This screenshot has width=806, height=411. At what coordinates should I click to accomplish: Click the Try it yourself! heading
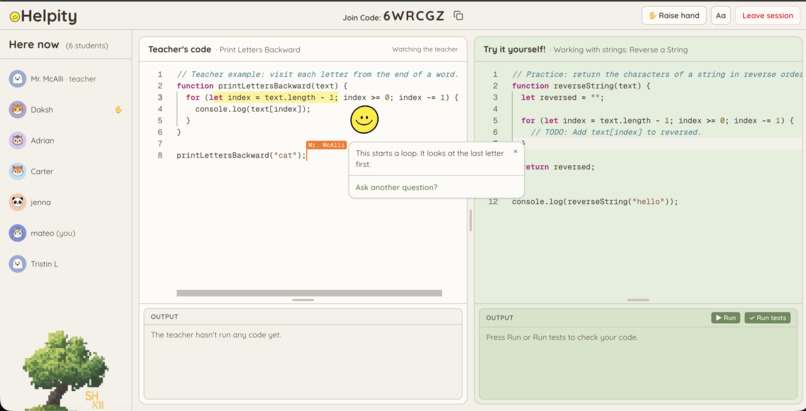point(515,49)
